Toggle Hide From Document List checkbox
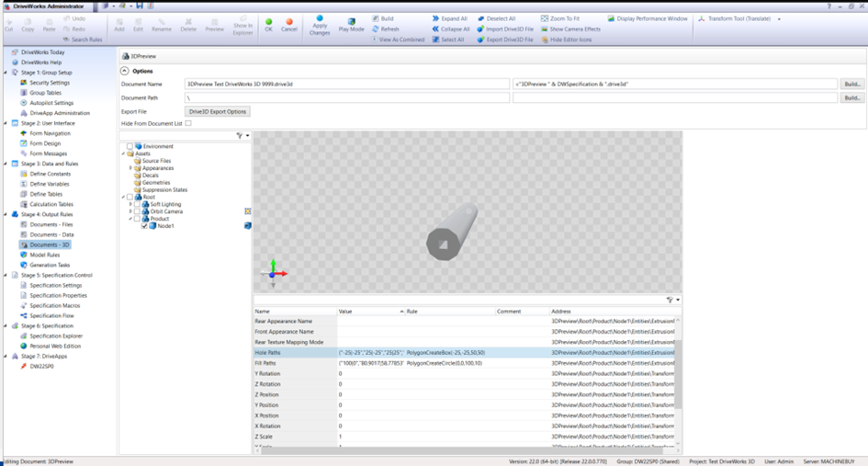The width and height of the screenshot is (868, 466). [x=188, y=123]
